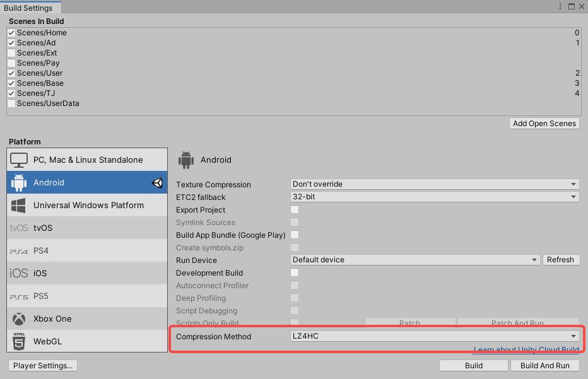
Task: Click the Windows logo platform icon
Action: coord(18,206)
